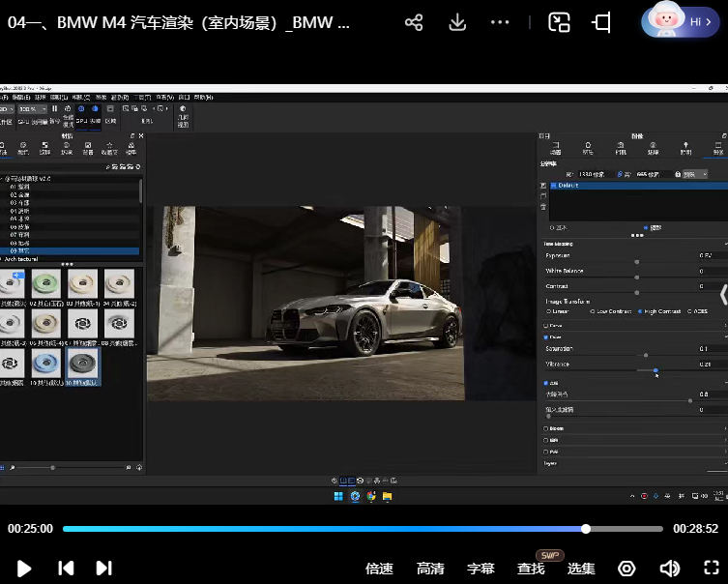
Task: Open the 高清 video quality menu
Action: (x=430, y=569)
